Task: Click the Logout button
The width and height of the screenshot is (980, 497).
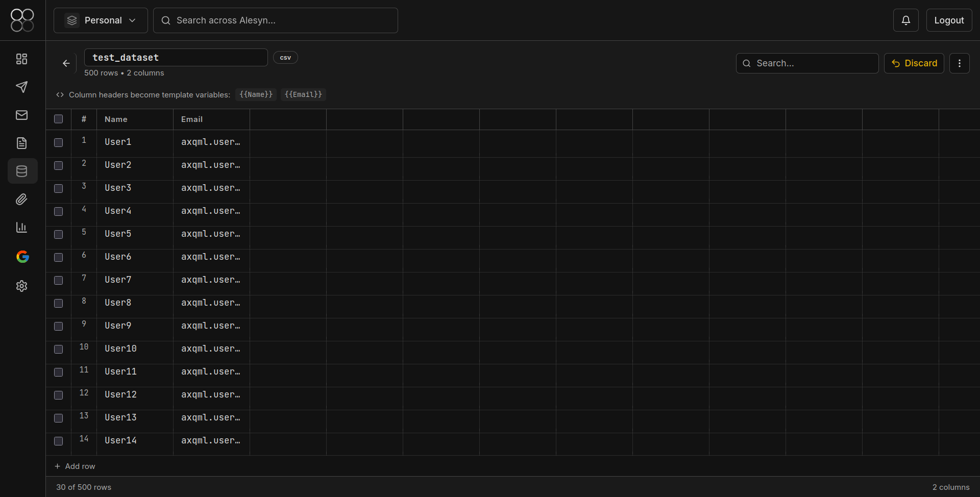Action: point(949,20)
